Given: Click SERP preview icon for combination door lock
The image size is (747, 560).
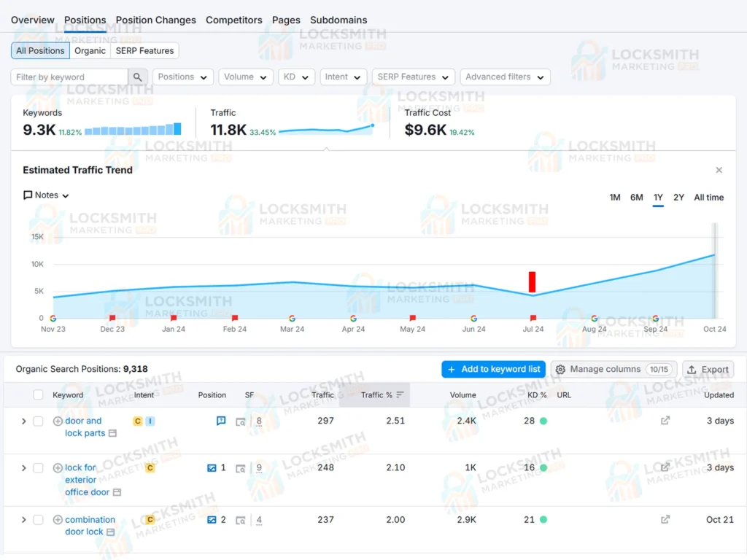Looking at the screenshot, I should click(x=240, y=521).
